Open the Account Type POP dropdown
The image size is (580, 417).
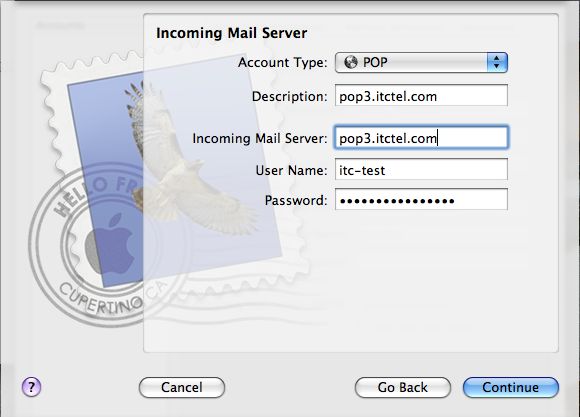pyautogui.click(x=421, y=62)
